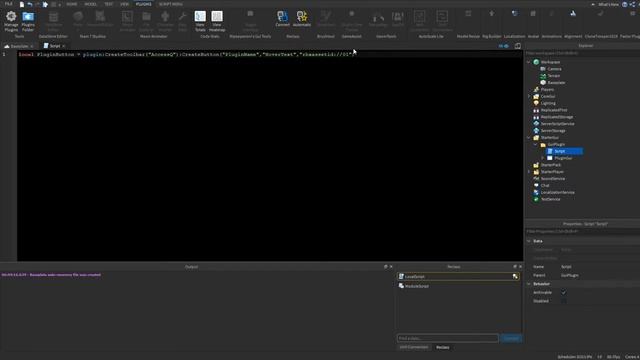Click the Explorer filter workspace field
This screenshot has width=640, height=360.
(582, 53)
